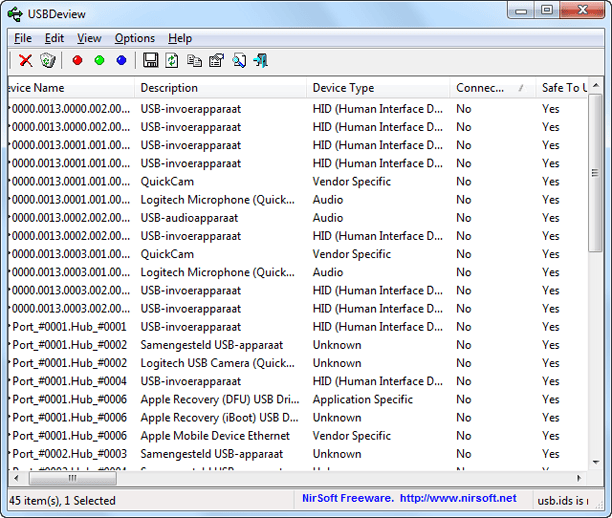Select the Apple Mobile Device Ethernet row
The width and height of the screenshot is (612, 518).
point(297,436)
